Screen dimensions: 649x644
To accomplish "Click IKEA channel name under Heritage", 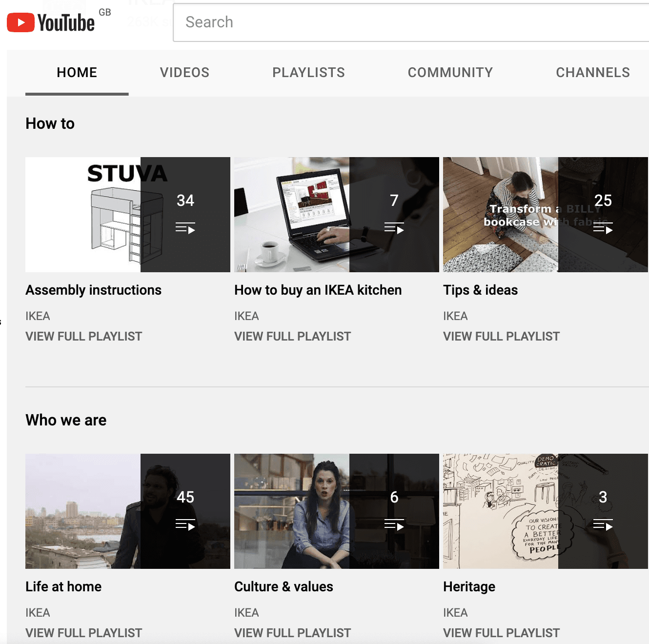I will pos(455,613).
